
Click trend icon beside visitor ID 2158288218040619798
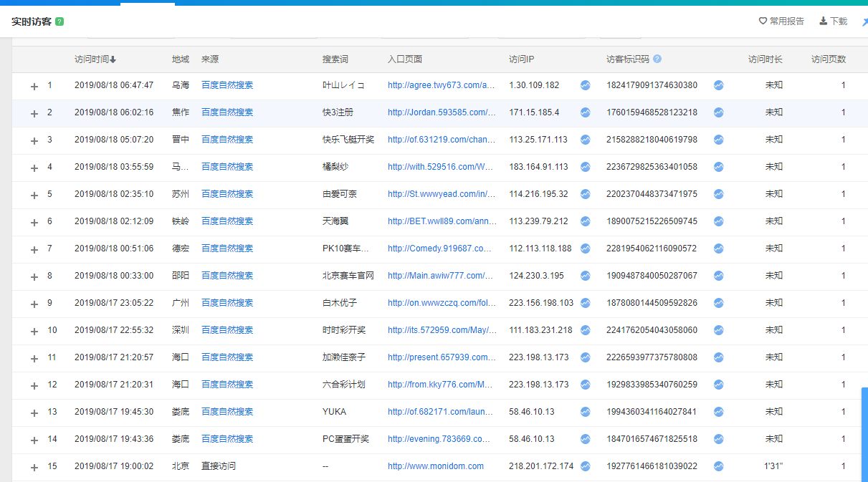click(719, 140)
